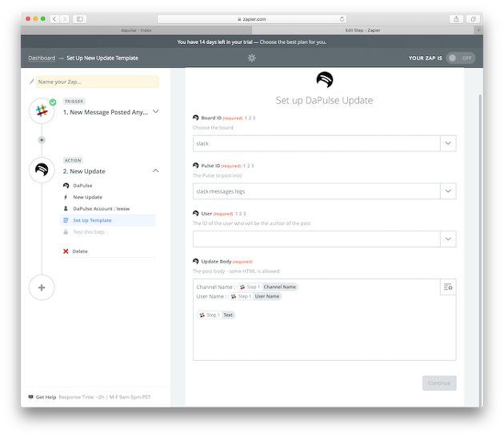Open a new Safari tab with plus

pyautogui.click(x=478, y=30)
